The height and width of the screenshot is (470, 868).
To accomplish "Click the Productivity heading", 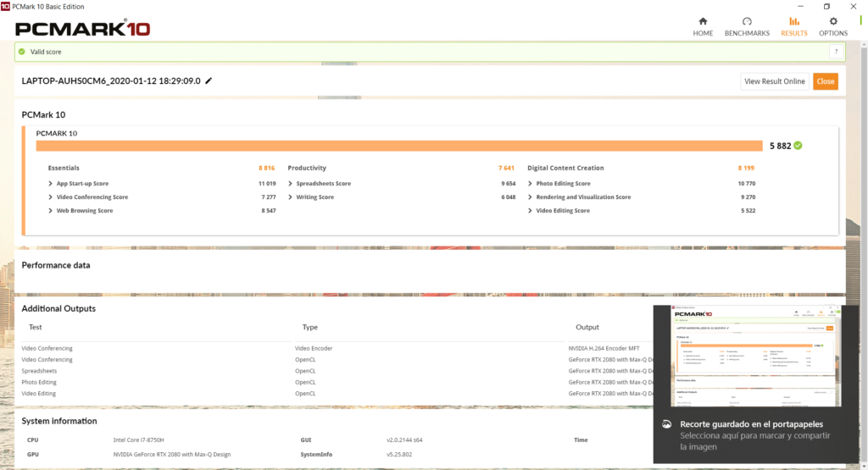I will pos(307,168).
